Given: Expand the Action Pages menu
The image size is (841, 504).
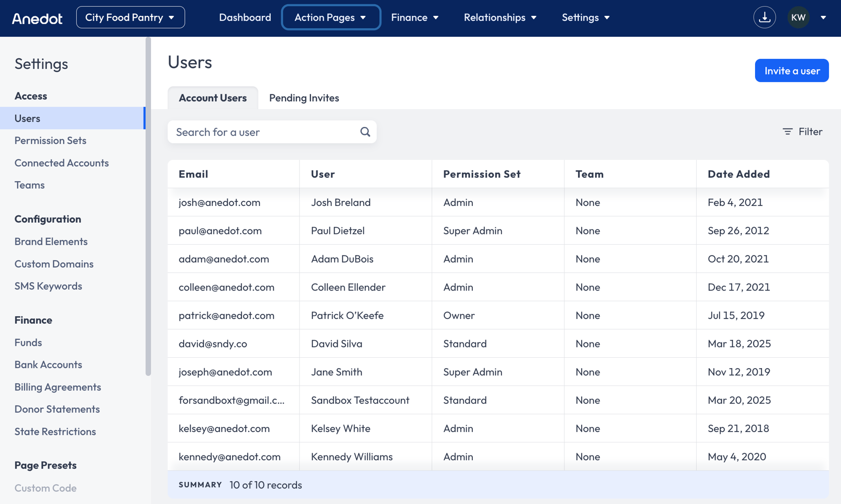Looking at the screenshot, I should click(x=330, y=18).
